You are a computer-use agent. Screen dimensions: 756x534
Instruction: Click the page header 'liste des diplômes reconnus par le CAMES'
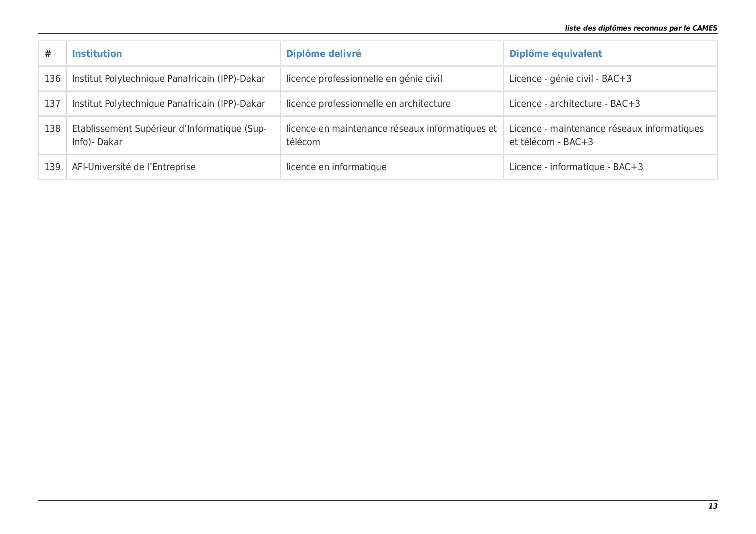click(641, 28)
